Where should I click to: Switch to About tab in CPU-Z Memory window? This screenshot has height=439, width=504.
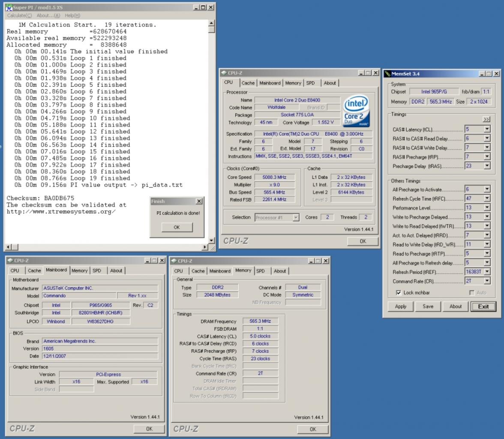click(x=279, y=271)
